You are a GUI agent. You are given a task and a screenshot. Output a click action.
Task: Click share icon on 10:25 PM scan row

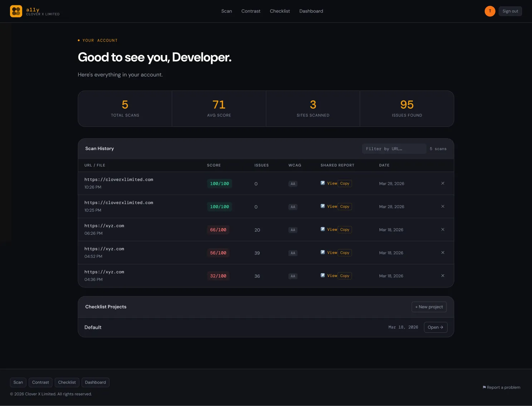[x=323, y=206]
